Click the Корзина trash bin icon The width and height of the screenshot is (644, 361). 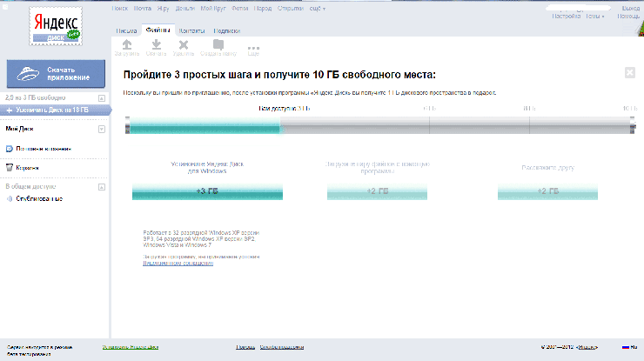pos(9,168)
